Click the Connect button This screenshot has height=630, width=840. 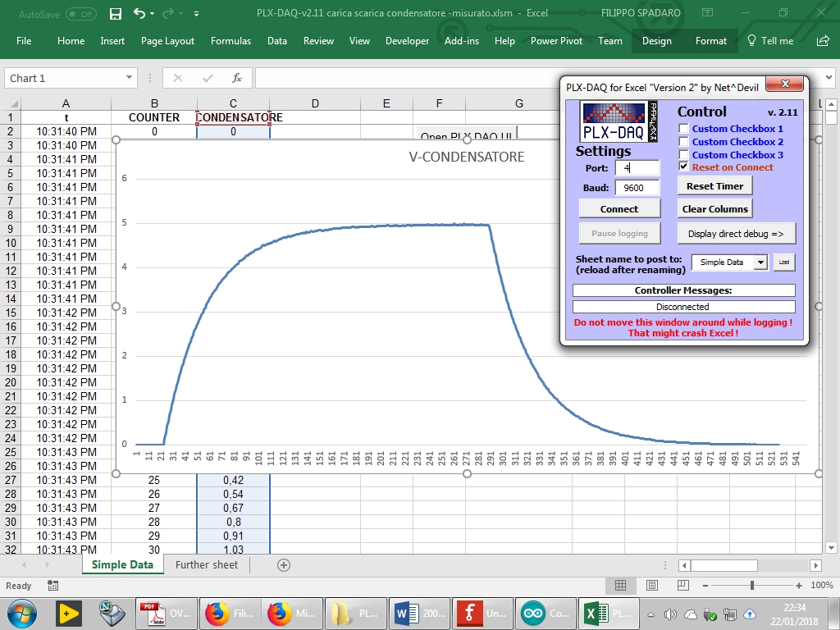(619, 209)
